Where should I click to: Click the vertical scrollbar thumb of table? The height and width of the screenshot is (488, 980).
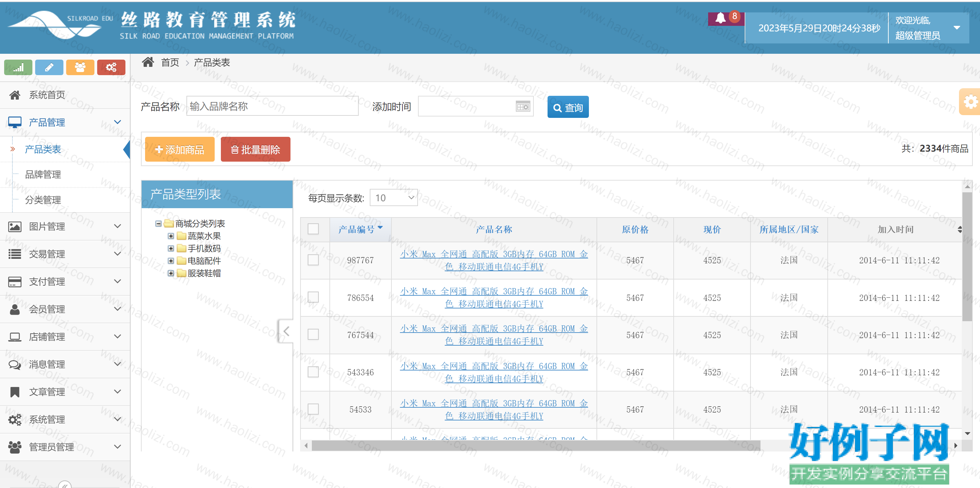tap(967, 257)
